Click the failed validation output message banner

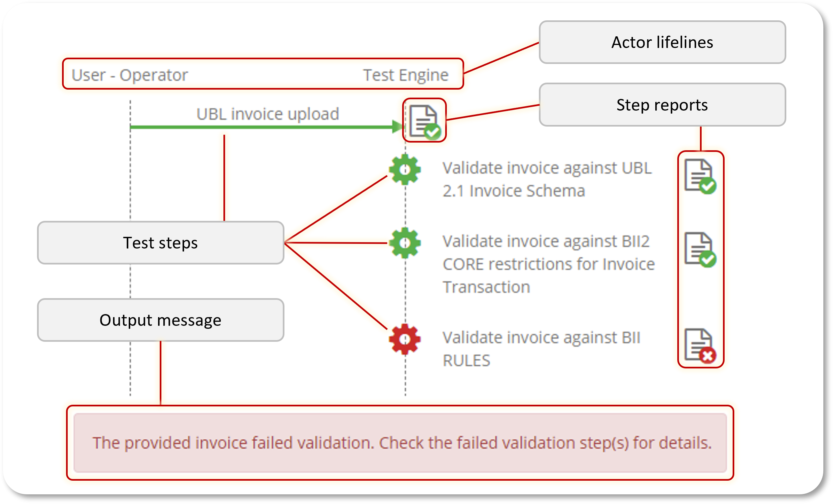pos(400,442)
